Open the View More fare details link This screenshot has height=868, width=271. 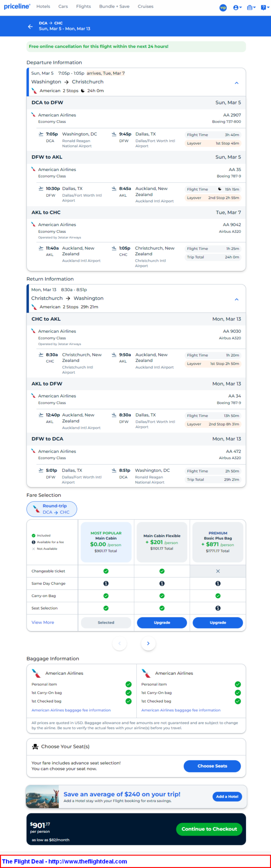point(43,622)
